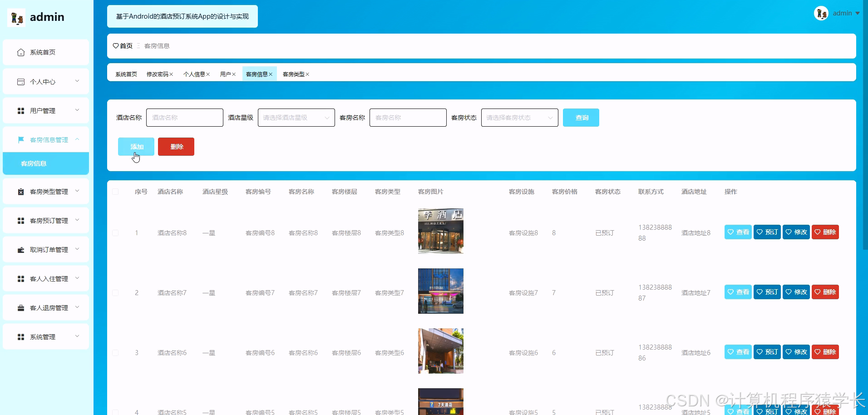Switch to the 修改密码 tab
This screenshot has width=868, height=415.
(157, 74)
